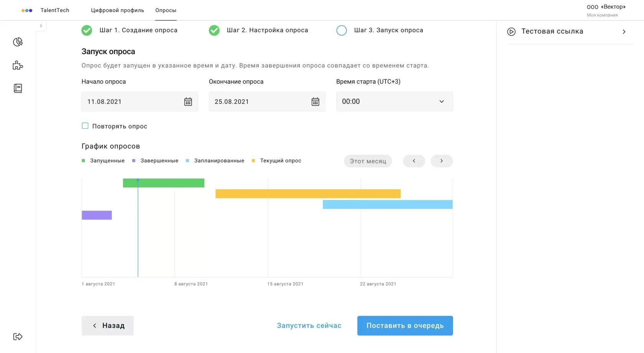The width and height of the screenshot is (644, 353).
Task: Click the ООО «Вектор» company selector
Action: (x=606, y=10)
